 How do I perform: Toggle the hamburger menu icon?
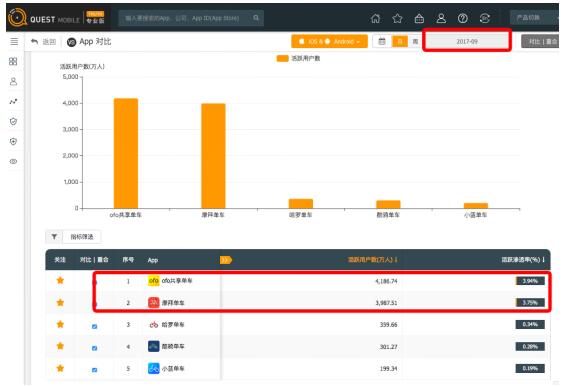pyautogui.click(x=14, y=41)
